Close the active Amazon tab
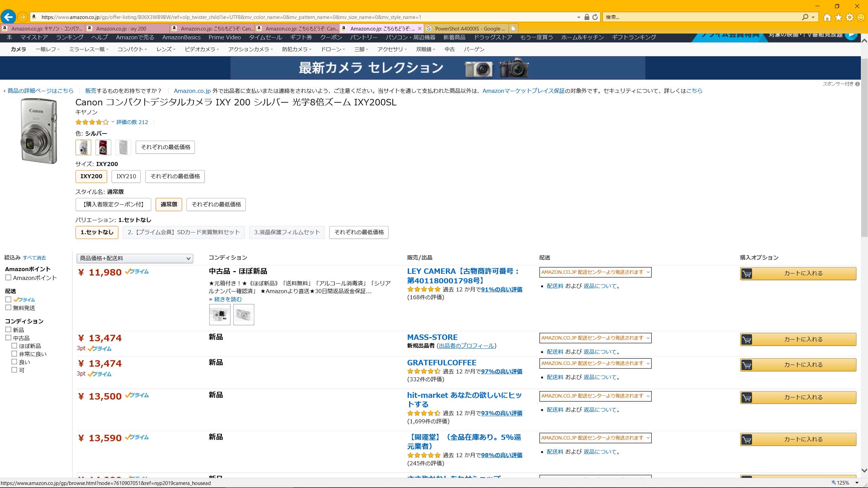868x488 pixels. click(x=420, y=28)
